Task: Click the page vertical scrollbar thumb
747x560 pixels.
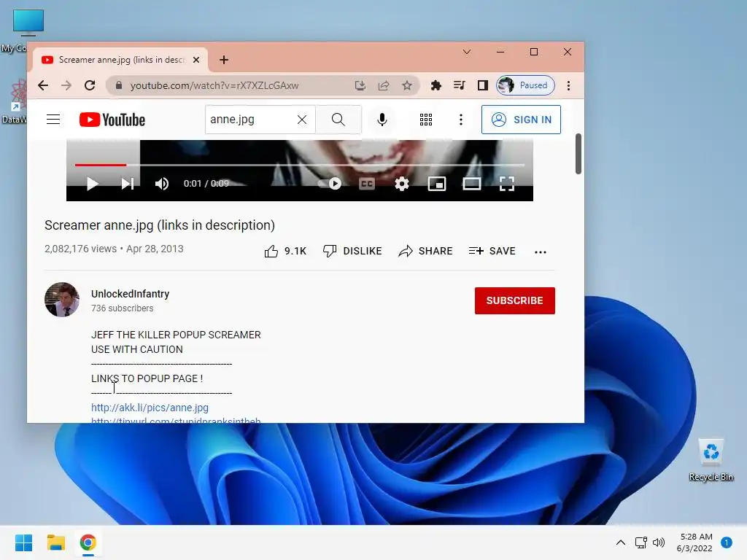Action: pos(578,154)
